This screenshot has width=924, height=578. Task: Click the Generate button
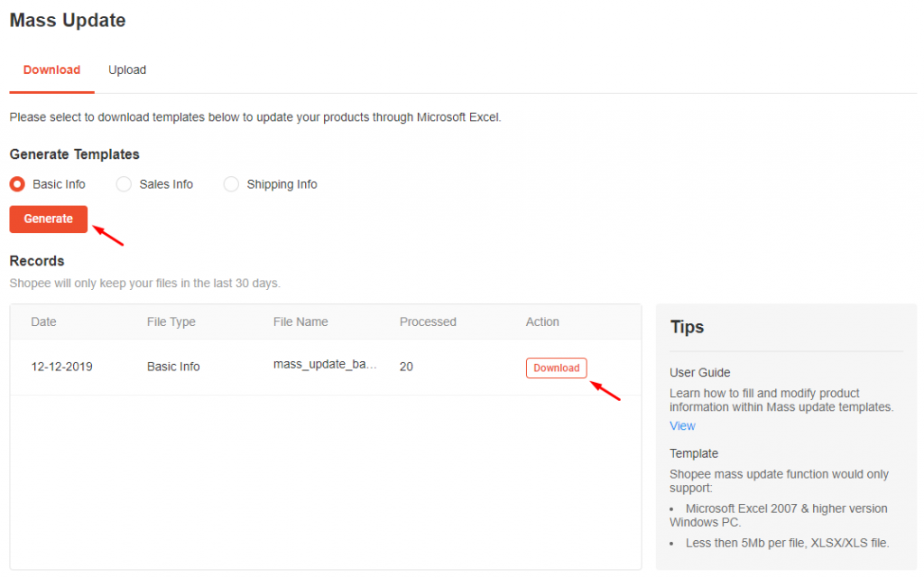[48, 219]
